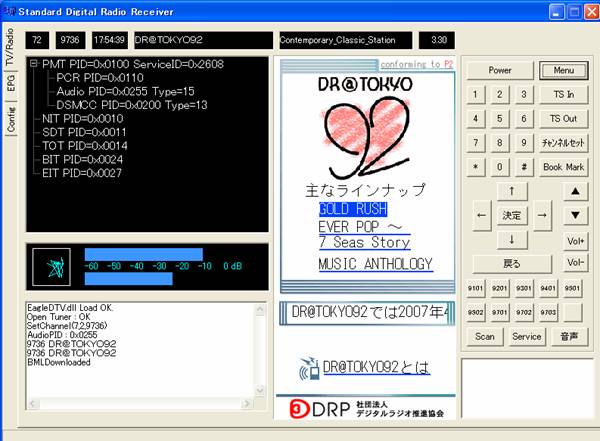The height and width of the screenshot is (441, 600).
Task: Open the GOLD RUSH lineup link
Action: (x=353, y=209)
